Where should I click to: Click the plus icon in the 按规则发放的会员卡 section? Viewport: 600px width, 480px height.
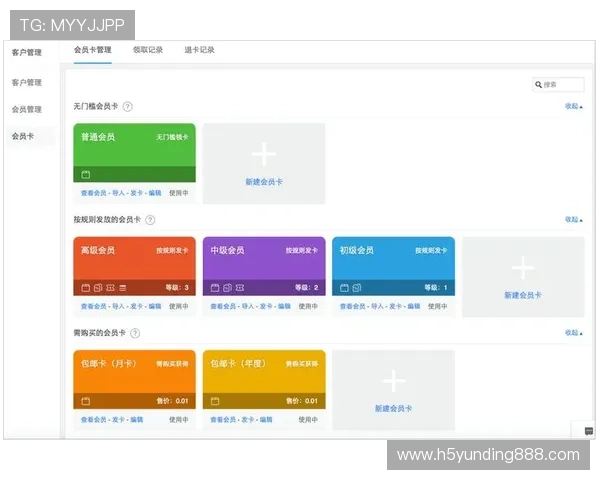(x=523, y=268)
